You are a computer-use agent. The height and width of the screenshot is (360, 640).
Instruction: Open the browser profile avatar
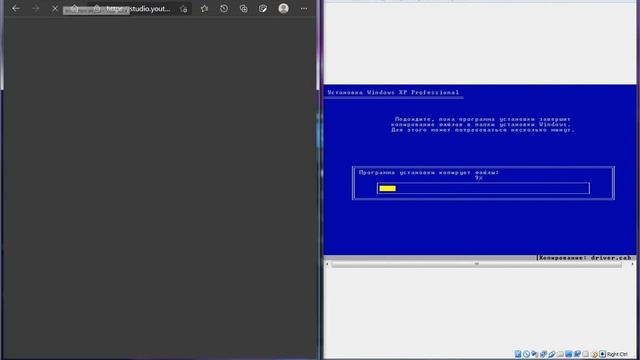point(283,9)
